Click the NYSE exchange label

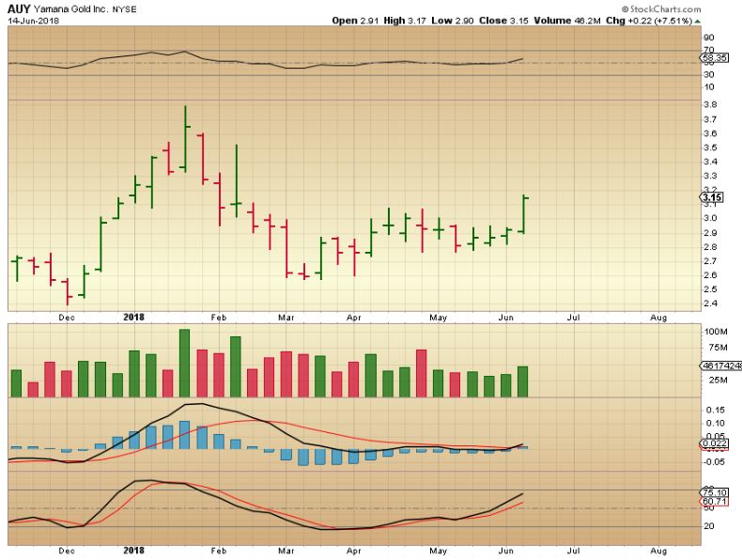124,9
